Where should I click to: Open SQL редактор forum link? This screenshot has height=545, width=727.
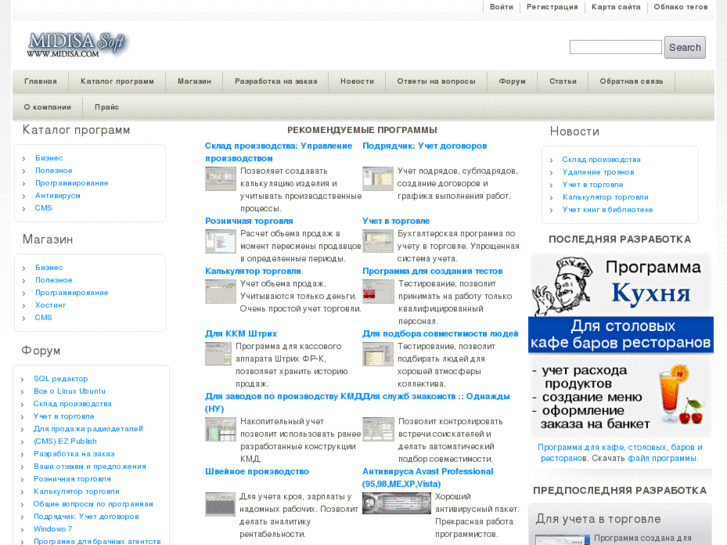point(60,379)
